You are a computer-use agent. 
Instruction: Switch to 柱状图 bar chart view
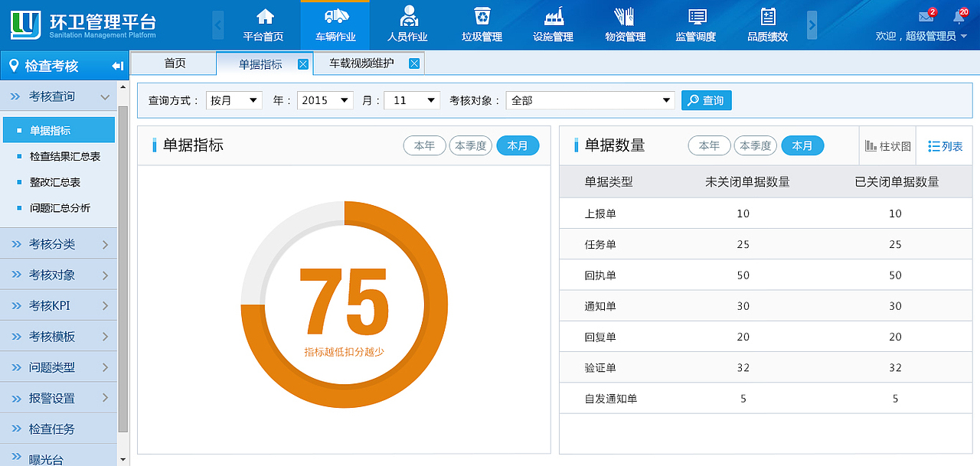pos(888,145)
